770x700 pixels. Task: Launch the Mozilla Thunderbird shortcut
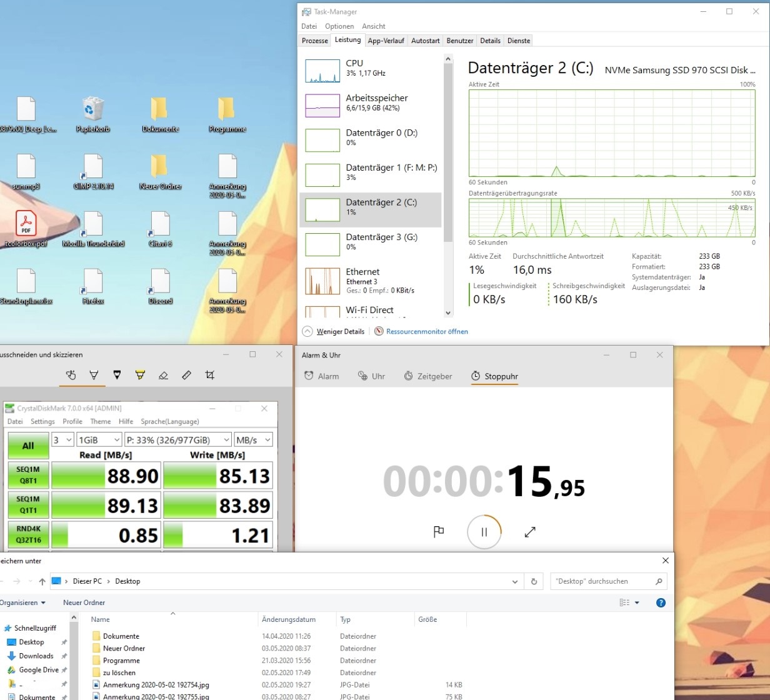92,229
